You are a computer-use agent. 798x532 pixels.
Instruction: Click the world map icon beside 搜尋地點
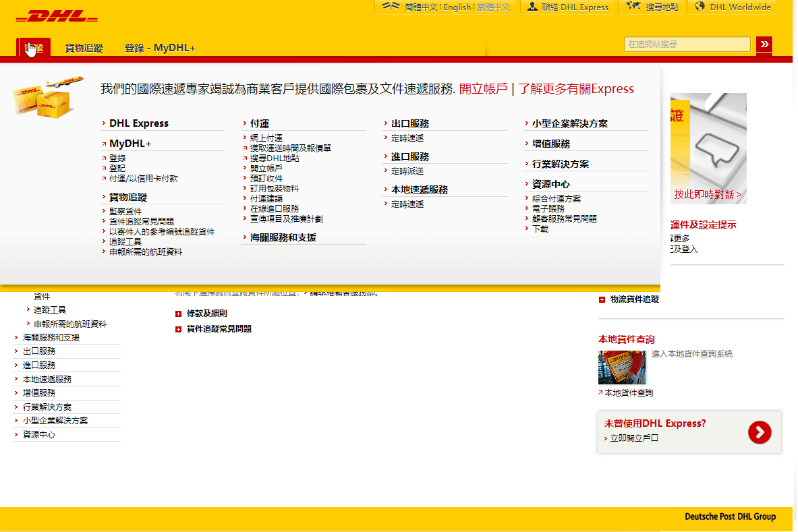pos(633,6)
